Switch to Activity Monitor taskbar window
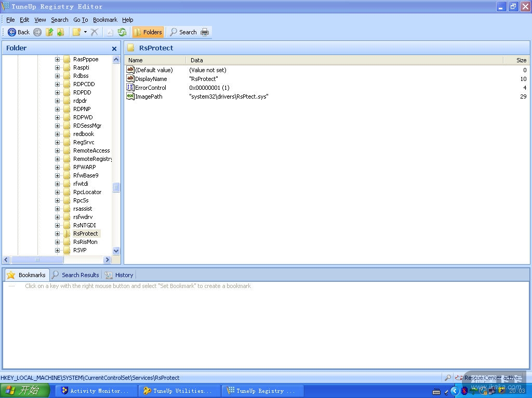Image resolution: width=532 pixels, height=398 pixels. pyautogui.click(x=96, y=391)
